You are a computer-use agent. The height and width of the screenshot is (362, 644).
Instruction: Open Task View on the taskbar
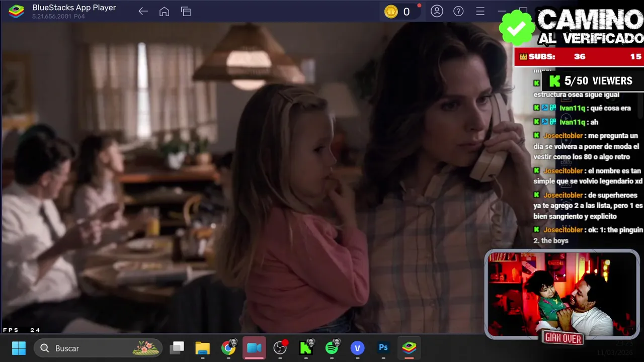tap(177, 348)
